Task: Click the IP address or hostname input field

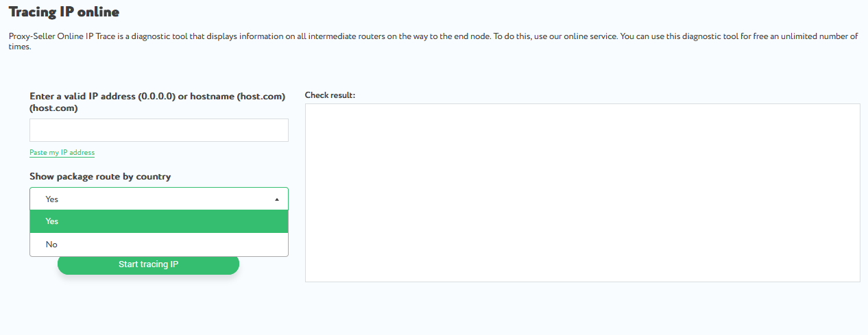Action: pos(159,130)
